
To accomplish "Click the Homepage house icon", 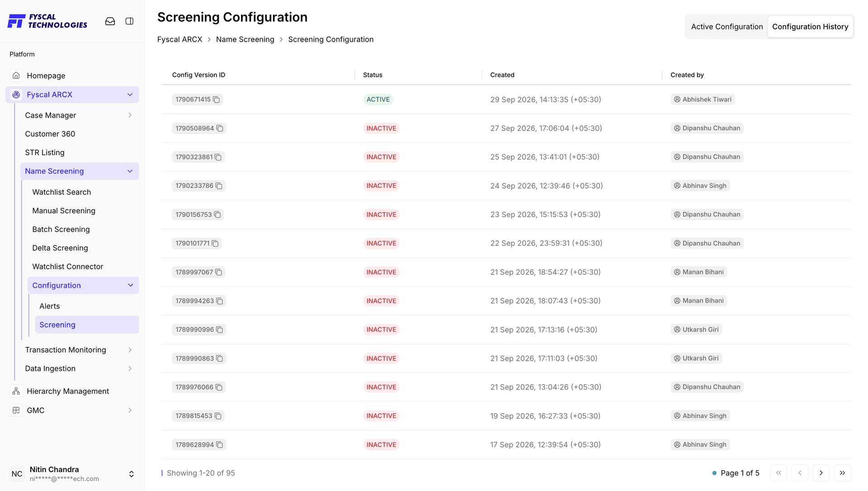I will [16, 76].
